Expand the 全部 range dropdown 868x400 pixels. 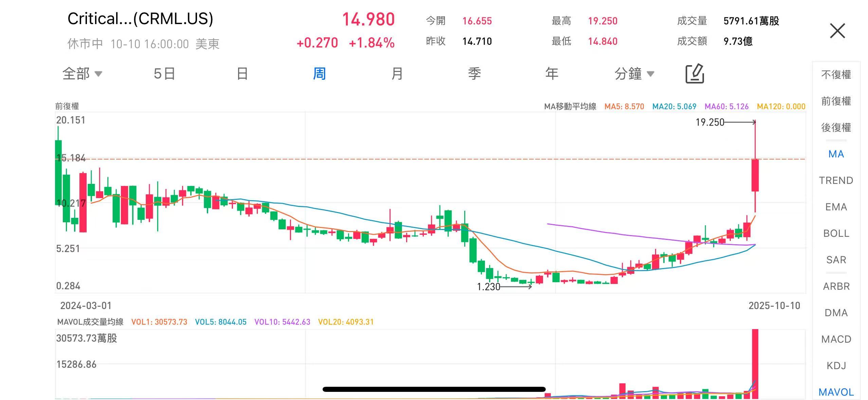click(82, 74)
